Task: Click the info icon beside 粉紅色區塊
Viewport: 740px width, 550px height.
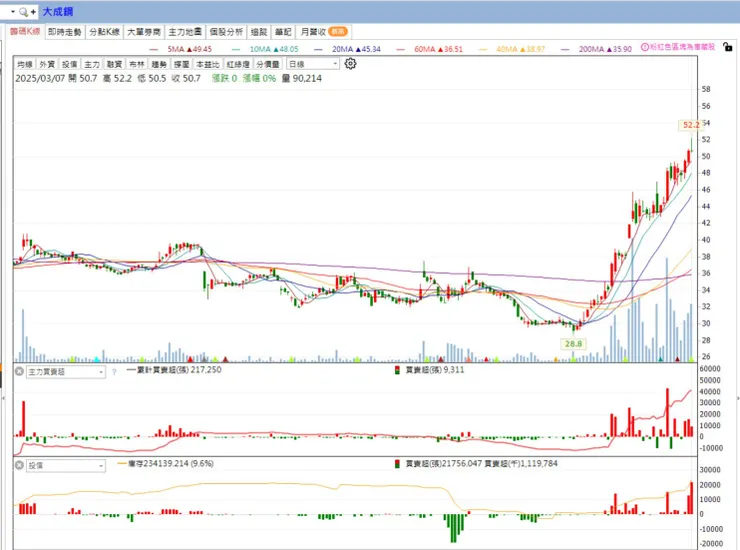Action: [x=645, y=47]
